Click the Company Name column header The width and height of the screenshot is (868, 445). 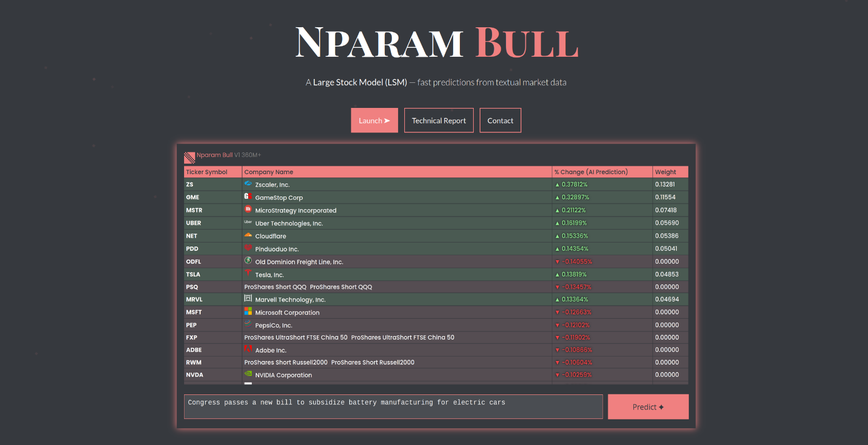397,172
